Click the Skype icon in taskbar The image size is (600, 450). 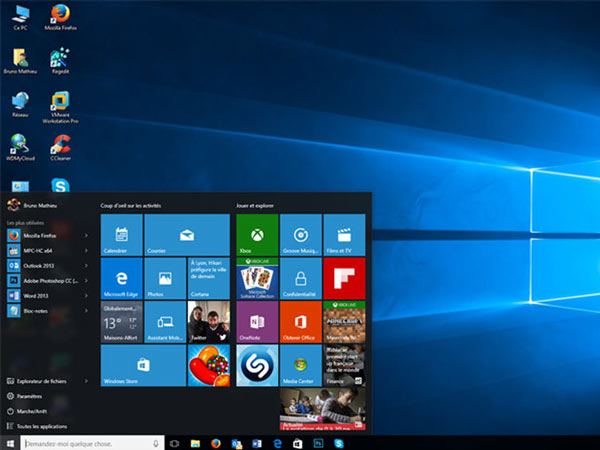pos(339,443)
